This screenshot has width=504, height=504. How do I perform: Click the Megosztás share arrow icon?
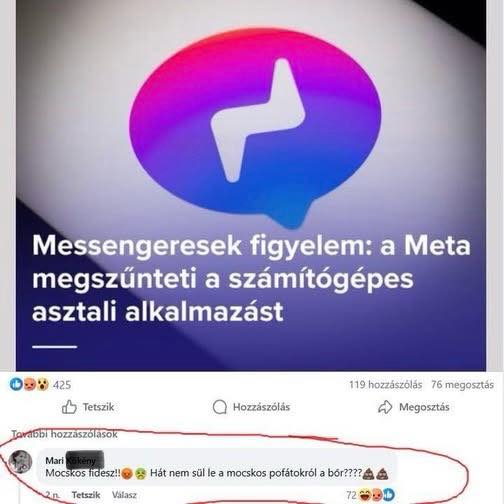385,407
